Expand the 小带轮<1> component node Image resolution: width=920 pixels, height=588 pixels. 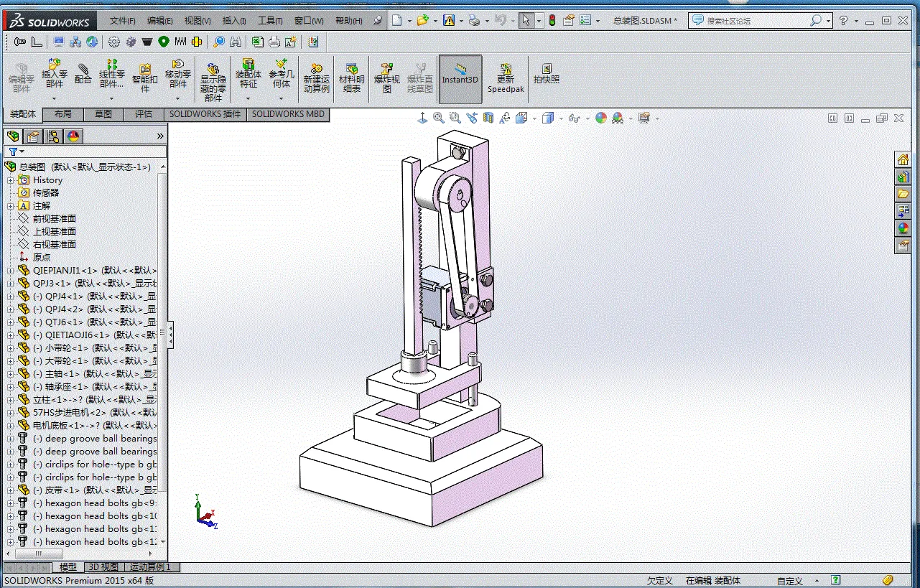[x=10, y=348]
